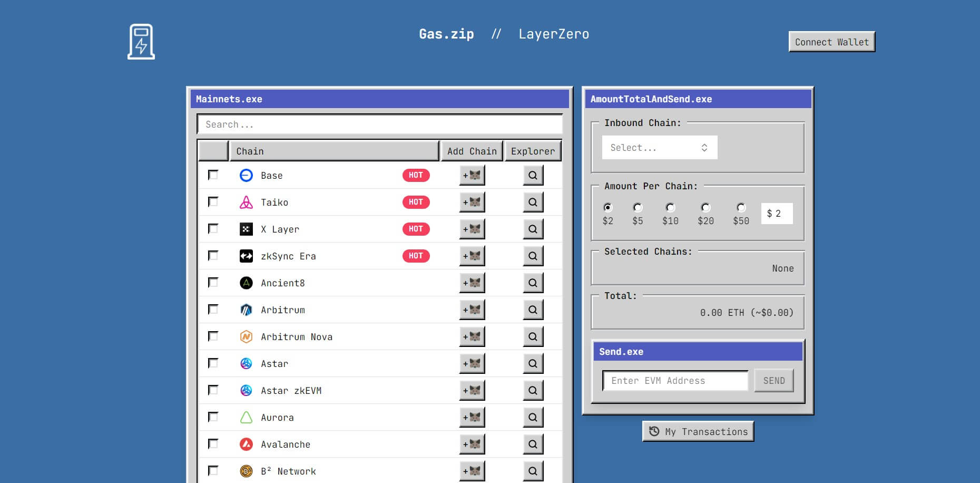Image resolution: width=980 pixels, height=483 pixels.
Task: Select the $5 amount radio button
Action: tap(638, 207)
